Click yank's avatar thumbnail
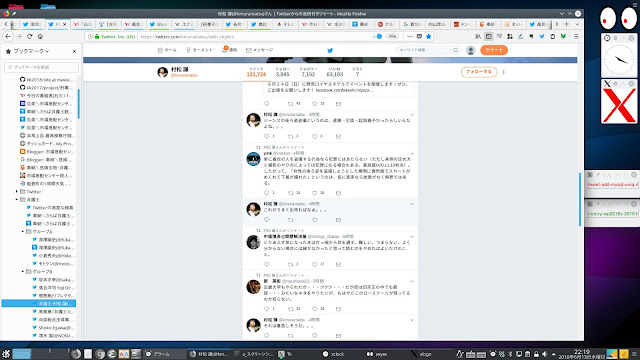 253,159
